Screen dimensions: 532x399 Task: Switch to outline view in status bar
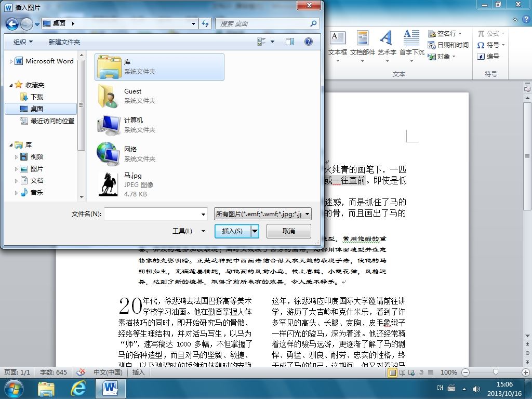(x=421, y=373)
